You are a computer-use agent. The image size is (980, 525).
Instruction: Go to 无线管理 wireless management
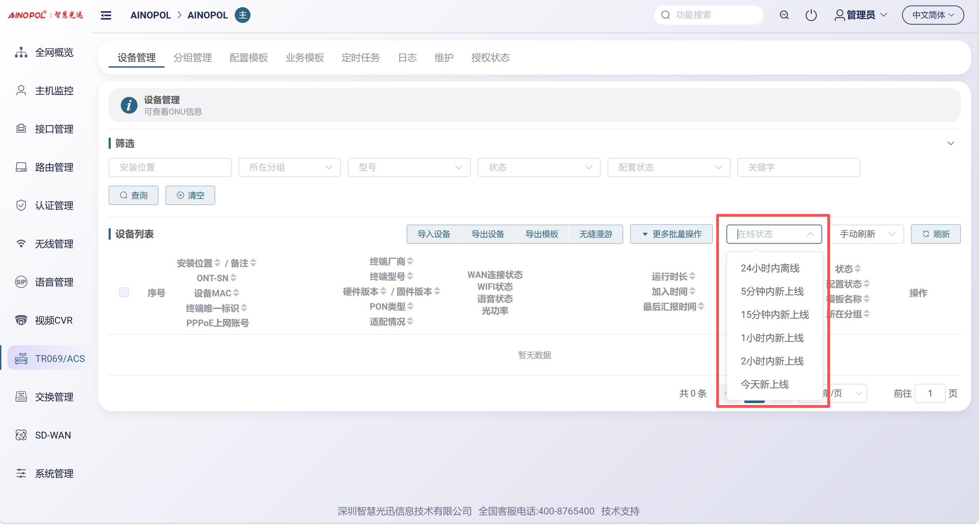pyautogui.click(x=54, y=244)
